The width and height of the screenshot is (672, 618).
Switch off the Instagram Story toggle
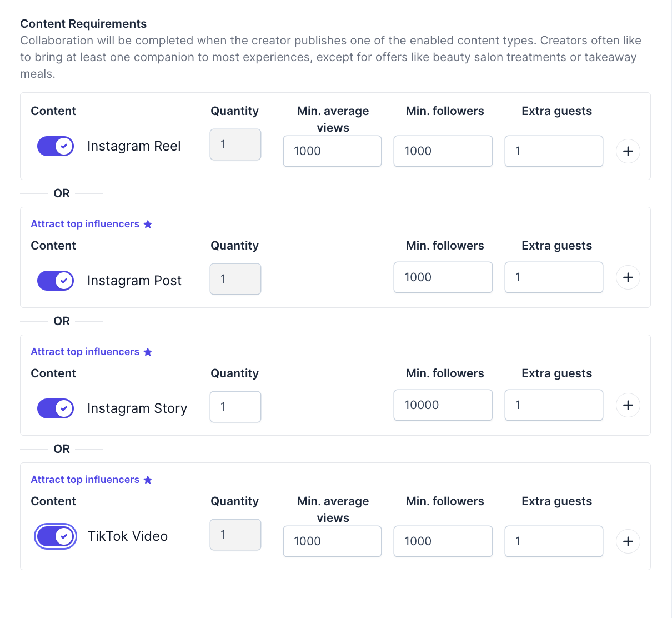coord(56,408)
